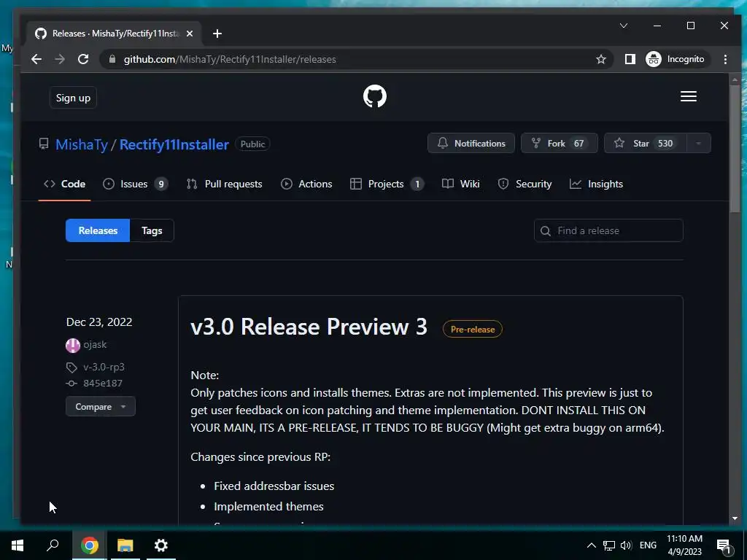Screen dimensions: 747x560
Task: Open the Rectify11Installer repository link
Action: pyautogui.click(x=174, y=144)
